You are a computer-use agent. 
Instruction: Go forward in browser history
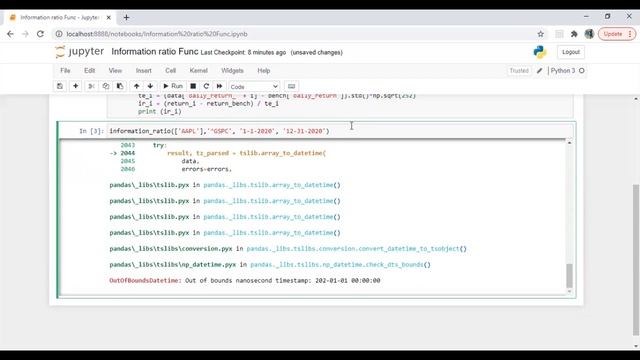click(25, 34)
